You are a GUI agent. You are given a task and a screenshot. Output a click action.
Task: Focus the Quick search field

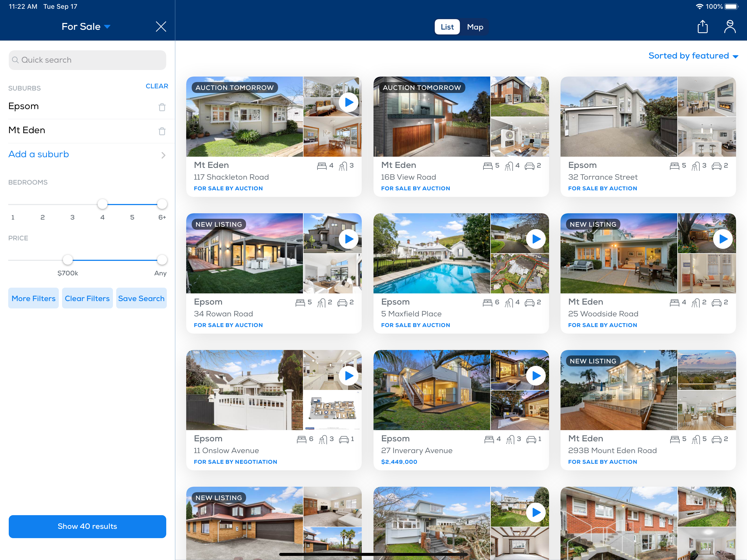click(87, 60)
